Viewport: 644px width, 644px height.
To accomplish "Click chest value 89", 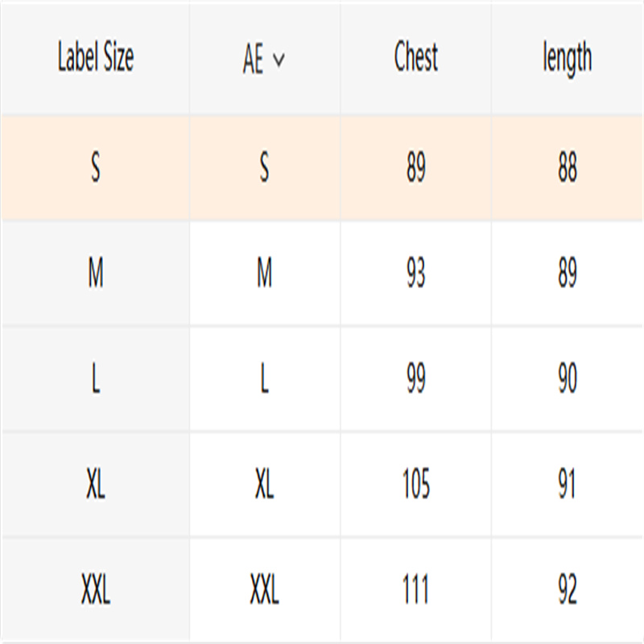I will tap(415, 167).
